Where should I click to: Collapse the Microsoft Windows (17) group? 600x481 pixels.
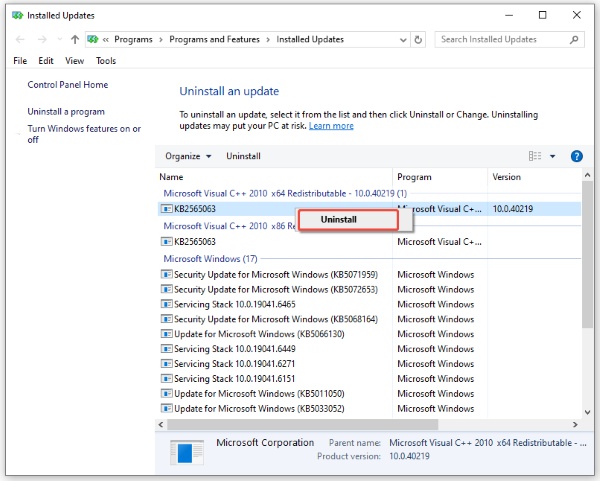tap(210, 259)
